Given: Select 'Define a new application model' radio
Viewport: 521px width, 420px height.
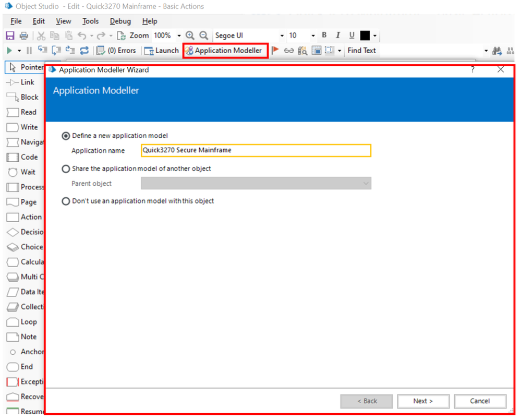Looking at the screenshot, I should click(66, 136).
